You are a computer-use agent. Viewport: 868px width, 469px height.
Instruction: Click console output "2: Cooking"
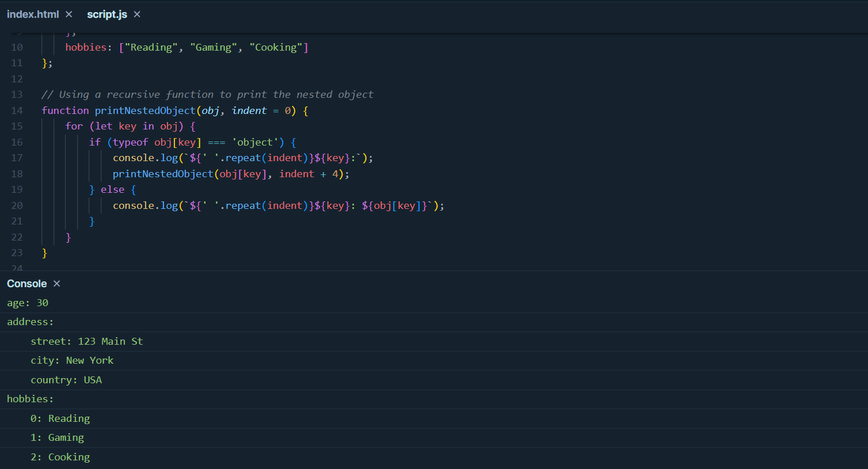tap(60, 457)
